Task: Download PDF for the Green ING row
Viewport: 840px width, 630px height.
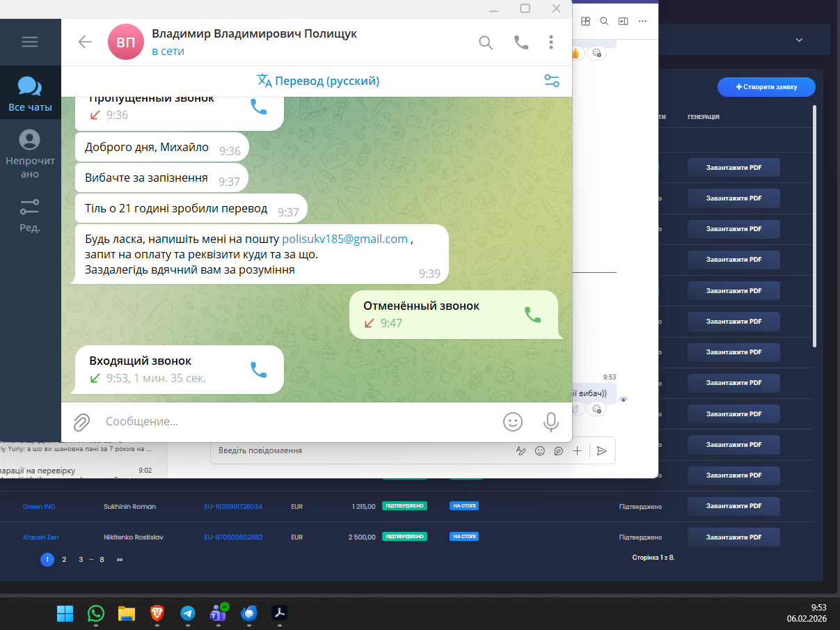Action: 734,507
